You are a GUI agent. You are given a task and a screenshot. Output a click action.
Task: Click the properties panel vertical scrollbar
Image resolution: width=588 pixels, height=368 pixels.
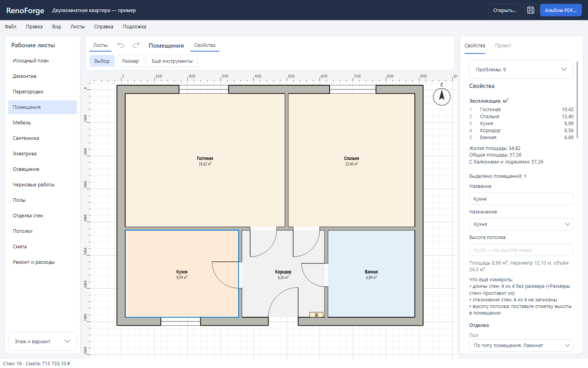pos(577,100)
